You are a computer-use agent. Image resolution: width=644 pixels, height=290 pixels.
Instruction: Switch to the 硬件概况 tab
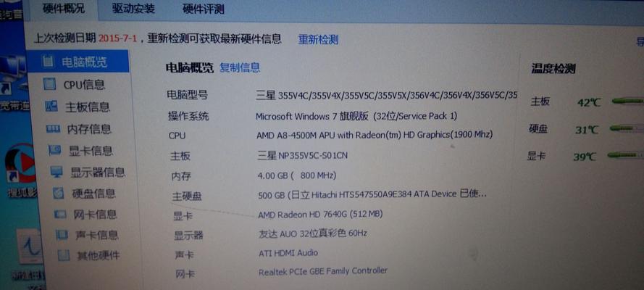click(63, 9)
